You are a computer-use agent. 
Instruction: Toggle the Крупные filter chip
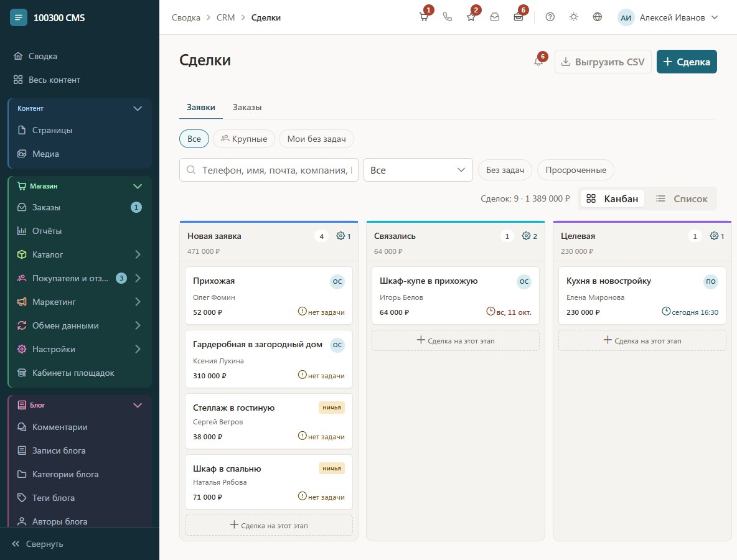tap(244, 139)
